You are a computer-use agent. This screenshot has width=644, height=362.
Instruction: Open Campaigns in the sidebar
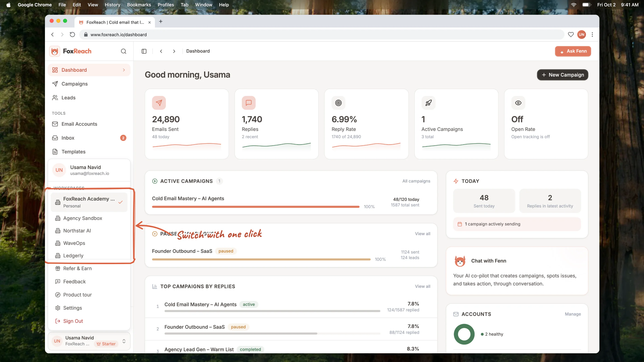[x=89, y=84]
